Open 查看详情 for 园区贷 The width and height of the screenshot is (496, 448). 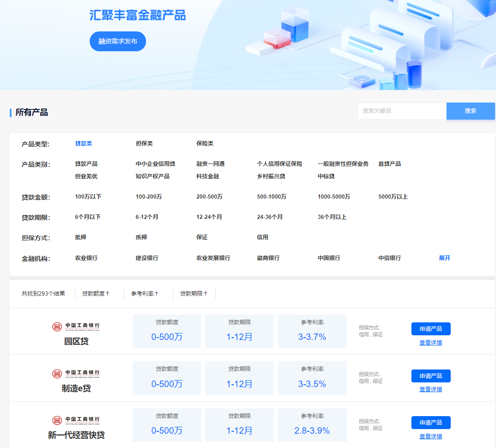pyautogui.click(x=431, y=342)
